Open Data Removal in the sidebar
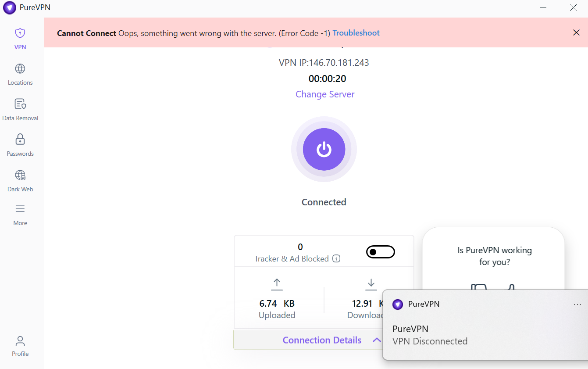 click(x=20, y=110)
